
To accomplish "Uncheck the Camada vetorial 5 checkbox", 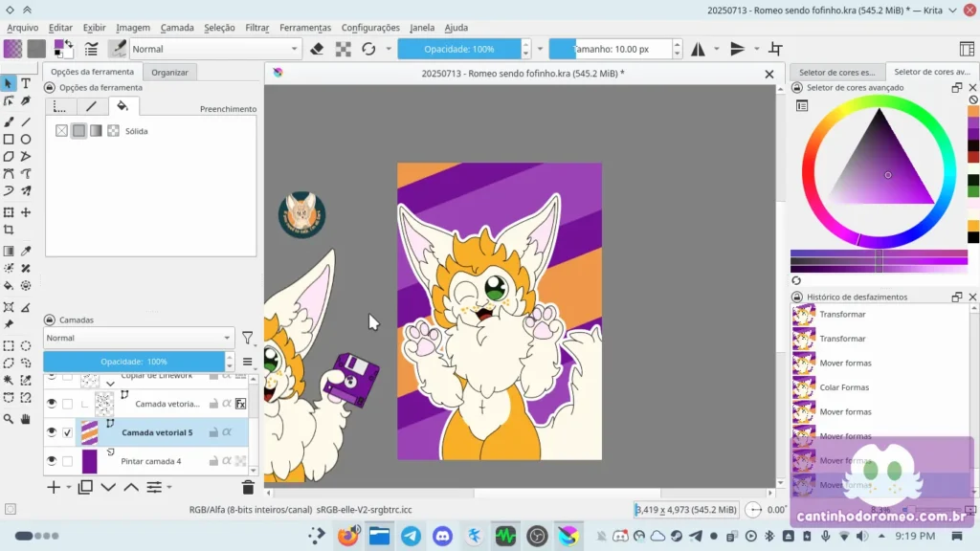I will [x=68, y=432].
